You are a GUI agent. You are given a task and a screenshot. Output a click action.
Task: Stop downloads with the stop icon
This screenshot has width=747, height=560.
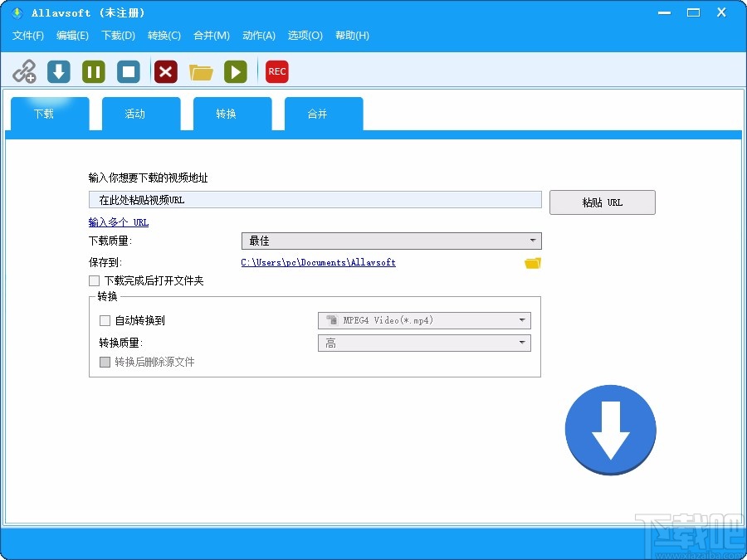point(129,71)
